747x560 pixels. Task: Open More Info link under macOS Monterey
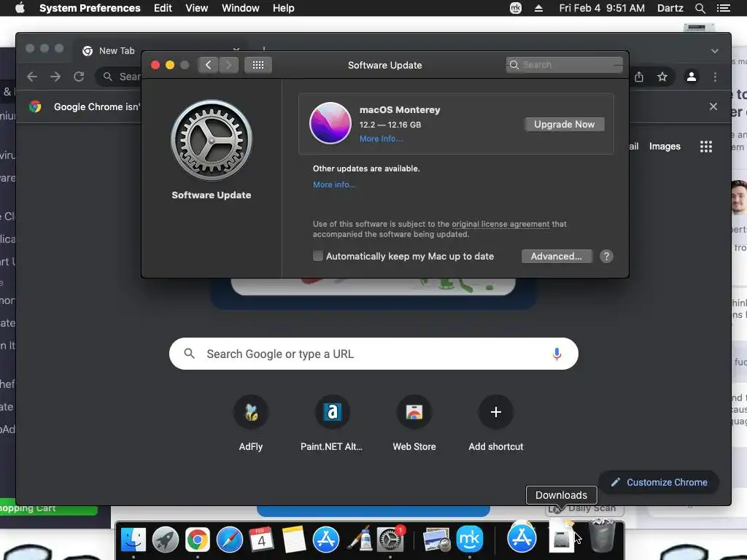coord(381,139)
